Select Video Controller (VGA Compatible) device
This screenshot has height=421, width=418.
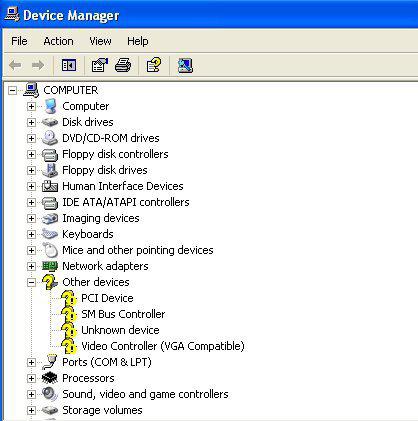[163, 346]
